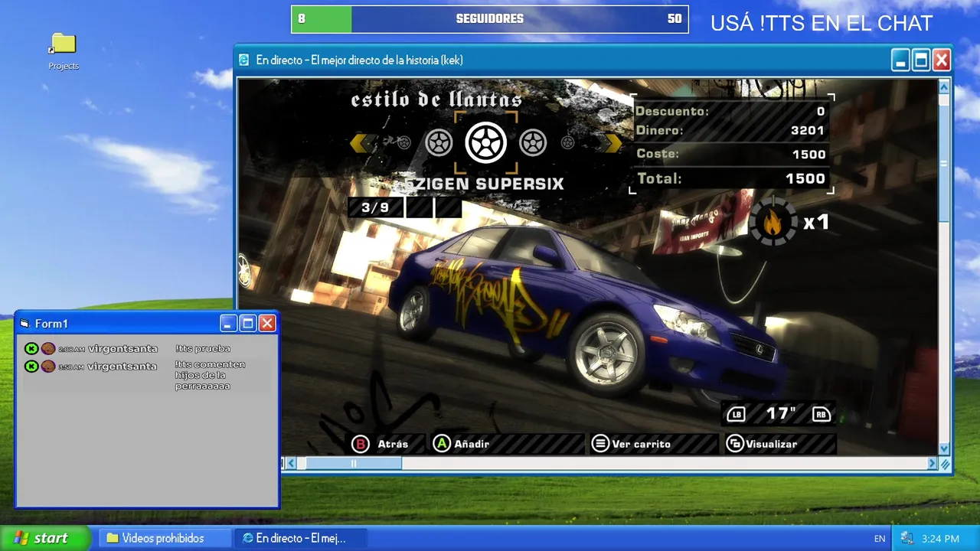This screenshot has height=551, width=980.
Task: Click the Añadir label in the game menu
Action: pos(472,444)
